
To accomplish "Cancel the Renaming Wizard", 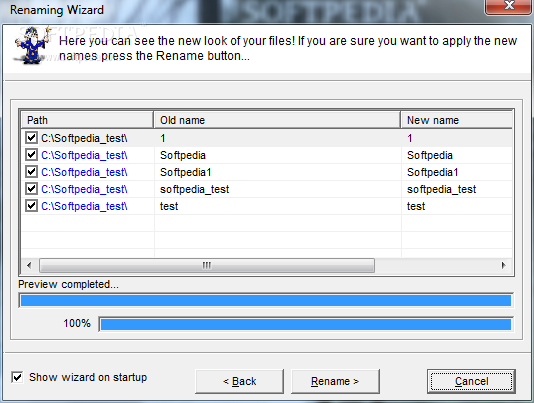I will (471, 381).
